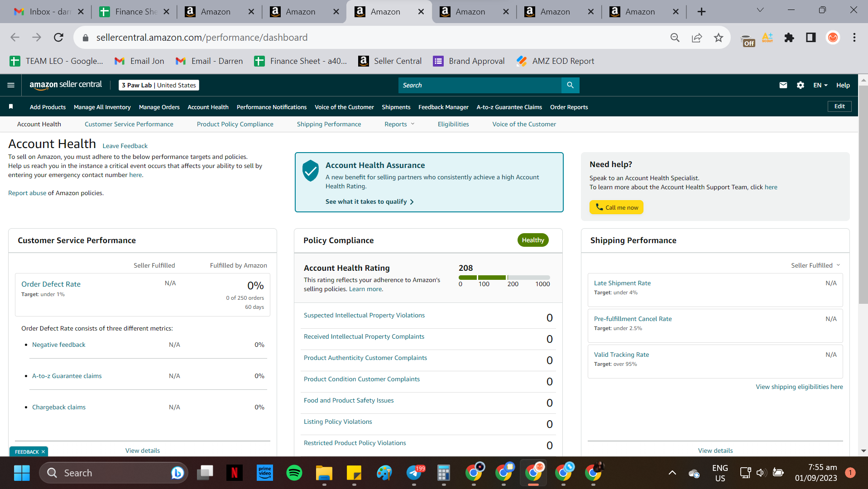This screenshot has height=489, width=868.
Task: Open the Report abuse link
Action: click(27, 193)
